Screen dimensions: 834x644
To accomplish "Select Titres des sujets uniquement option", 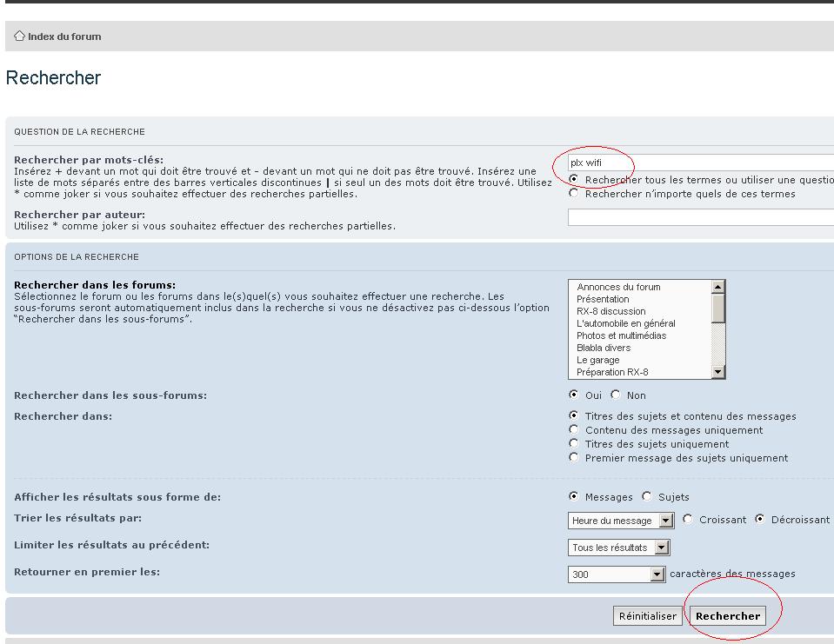I will pyautogui.click(x=573, y=443).
